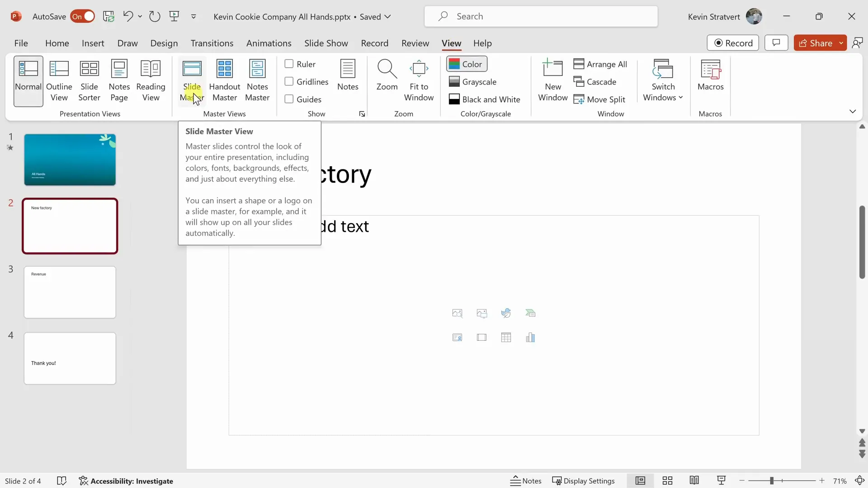
Task: Click Cascade windows
Action: [595, 82]
